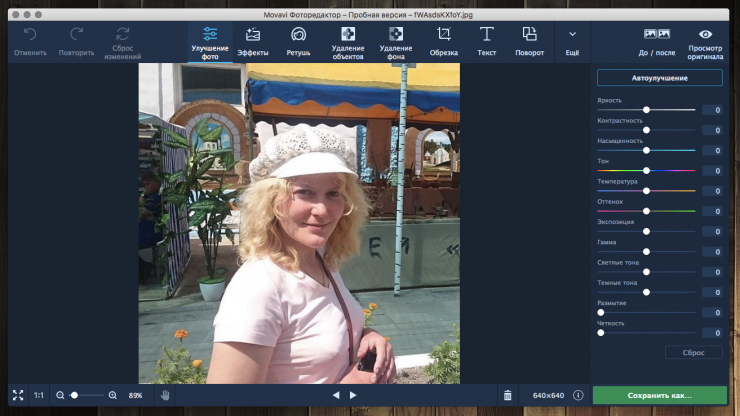The height and width of the screenshot is (416, 740).
Task: Click the Save As (Сохранить как...) button
Action: click(659, 396)
